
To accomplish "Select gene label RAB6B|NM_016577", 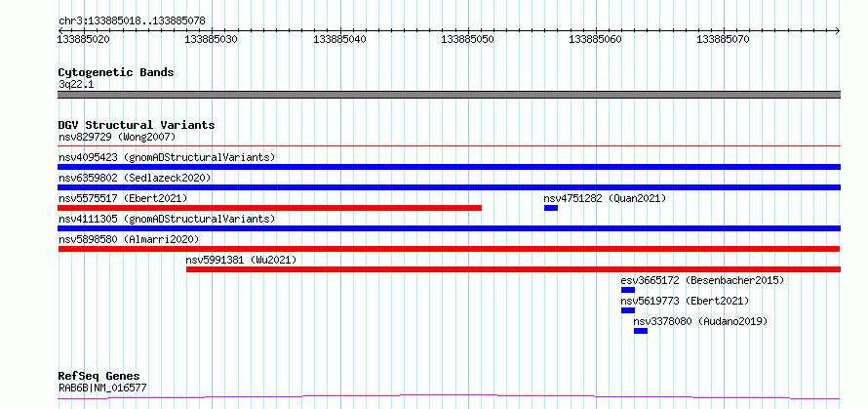I will coord(102,388).
